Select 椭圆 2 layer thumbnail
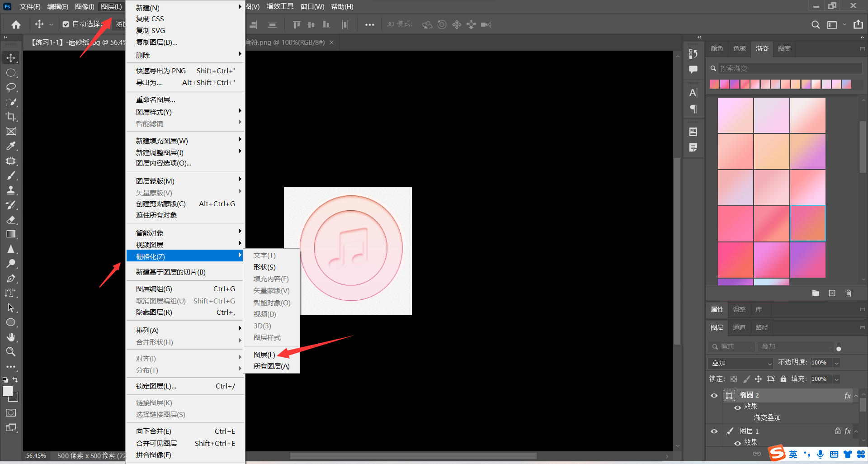The image size is (868, 464). pos(729,395)
